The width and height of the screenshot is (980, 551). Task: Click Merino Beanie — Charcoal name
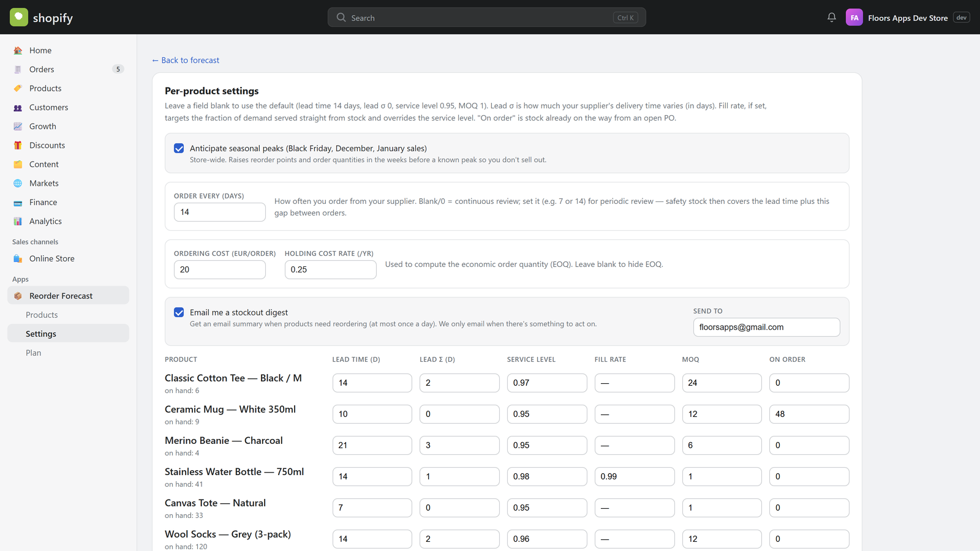224,440
